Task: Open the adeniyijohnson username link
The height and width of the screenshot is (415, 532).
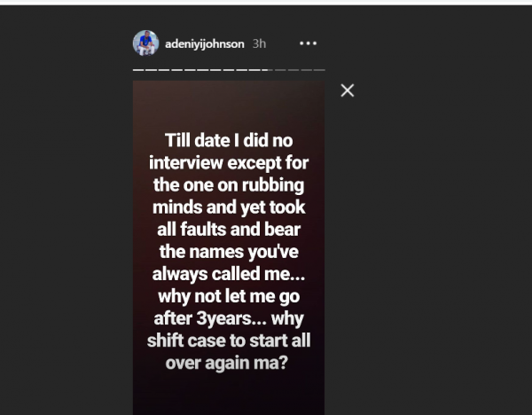Action: coord(205,43)
